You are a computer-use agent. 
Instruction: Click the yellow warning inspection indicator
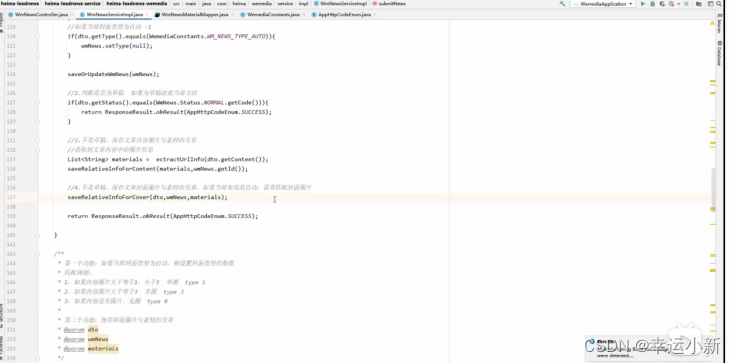point(713,23)
